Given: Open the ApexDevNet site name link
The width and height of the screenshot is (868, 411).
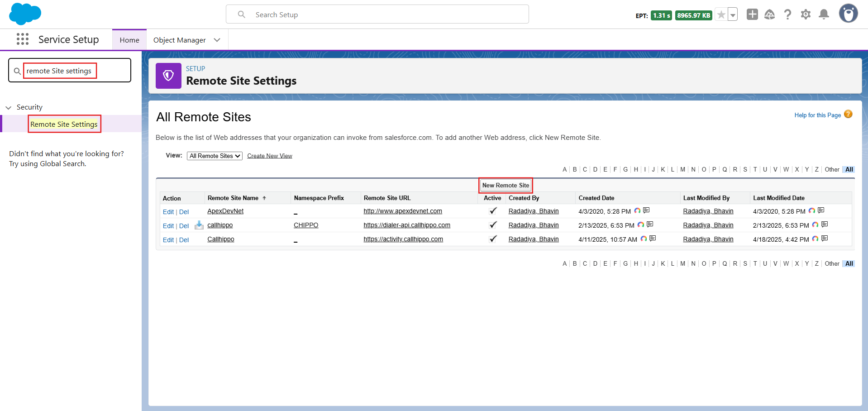Looking at the screenshot, I should [225, 211].
